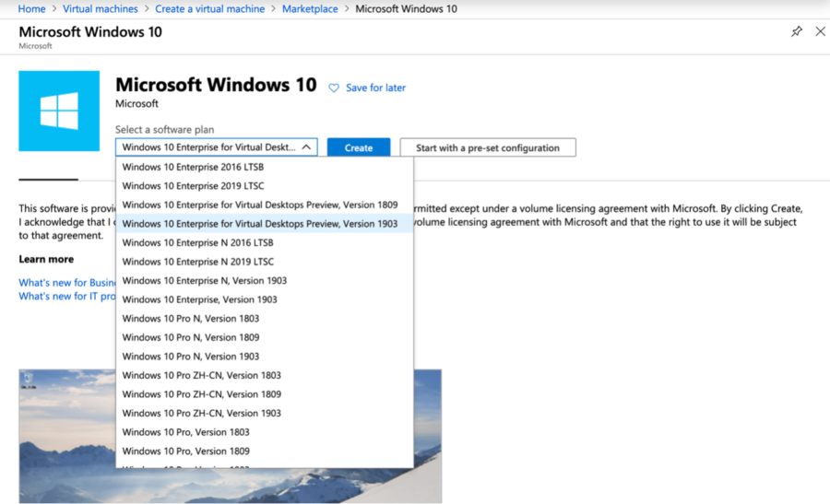Pin the Microsoft Windows 10 blade
This screenshot has height=504, width=830.
[x=796, y=31]
